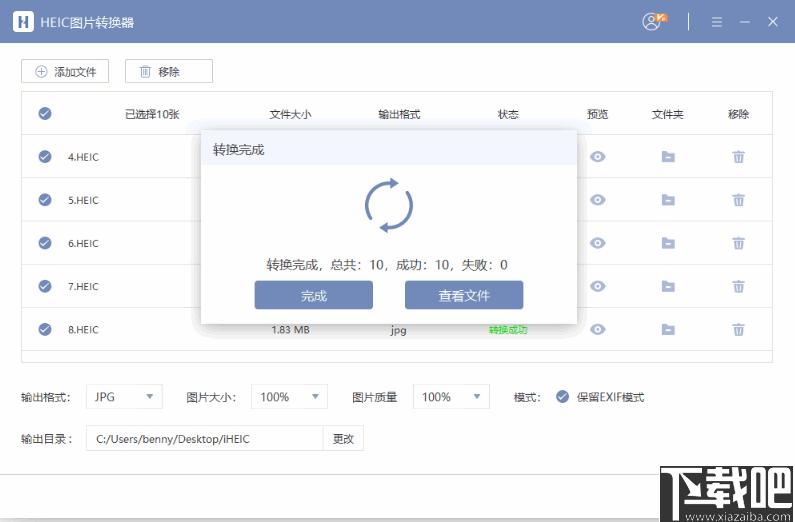Click 查看文件 to view converted files
This screenshot has height=522, width=795.
point(464,295)
